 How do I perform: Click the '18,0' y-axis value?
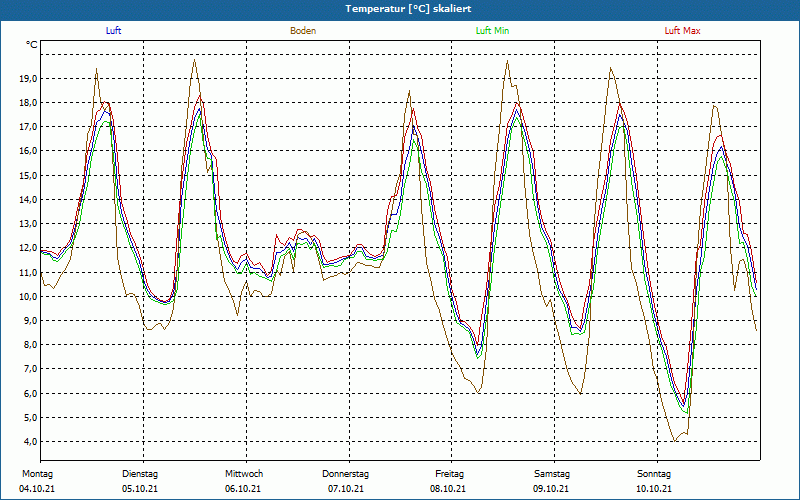coord(28,103)
